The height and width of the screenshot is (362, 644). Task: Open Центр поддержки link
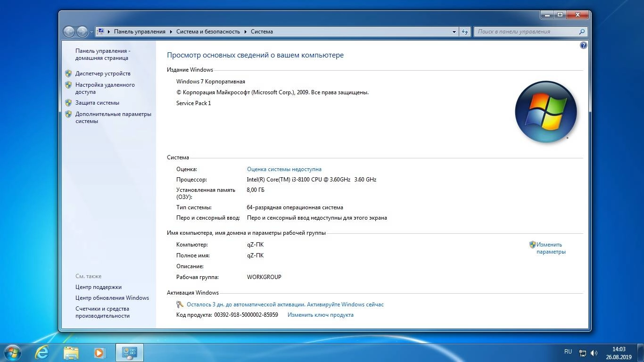[99, 287]
